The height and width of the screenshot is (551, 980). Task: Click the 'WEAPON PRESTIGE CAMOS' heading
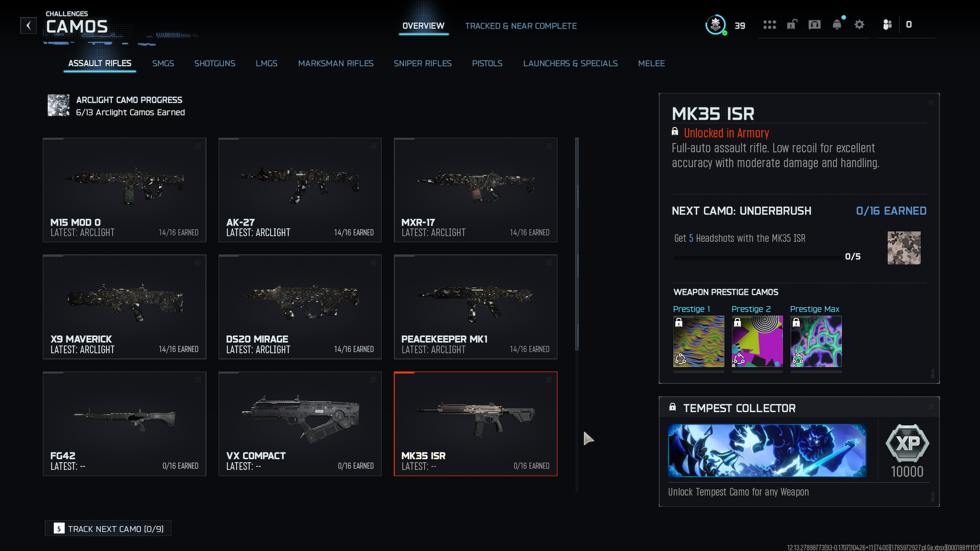pos(726,292)
